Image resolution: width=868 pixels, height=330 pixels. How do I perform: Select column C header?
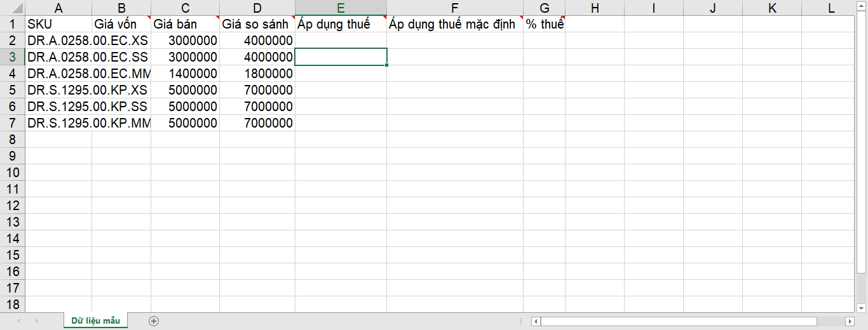coord(185,8)
